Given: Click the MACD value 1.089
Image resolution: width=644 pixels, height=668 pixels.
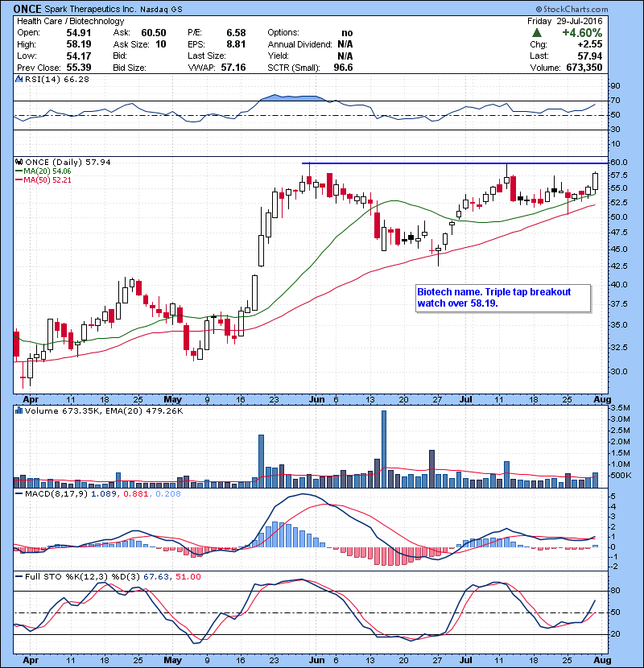Looking at the screenshot, I should pos(104,494).
